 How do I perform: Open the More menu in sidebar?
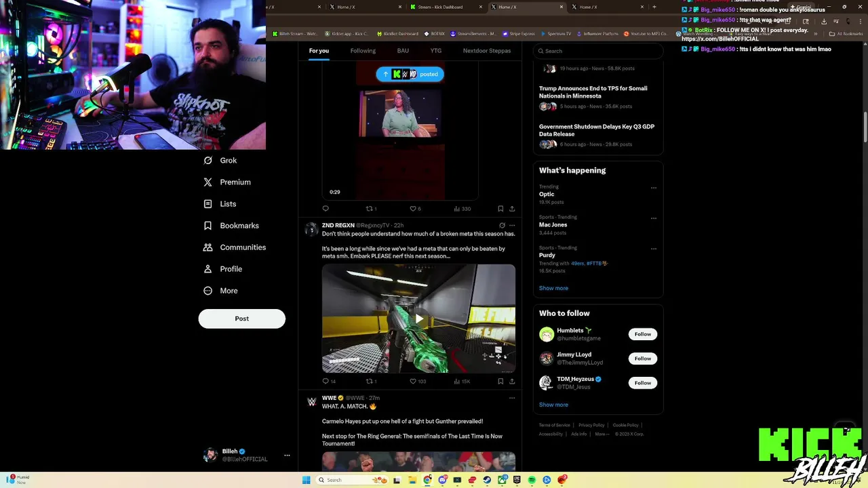pyautogui.click(x=220, y=291)
